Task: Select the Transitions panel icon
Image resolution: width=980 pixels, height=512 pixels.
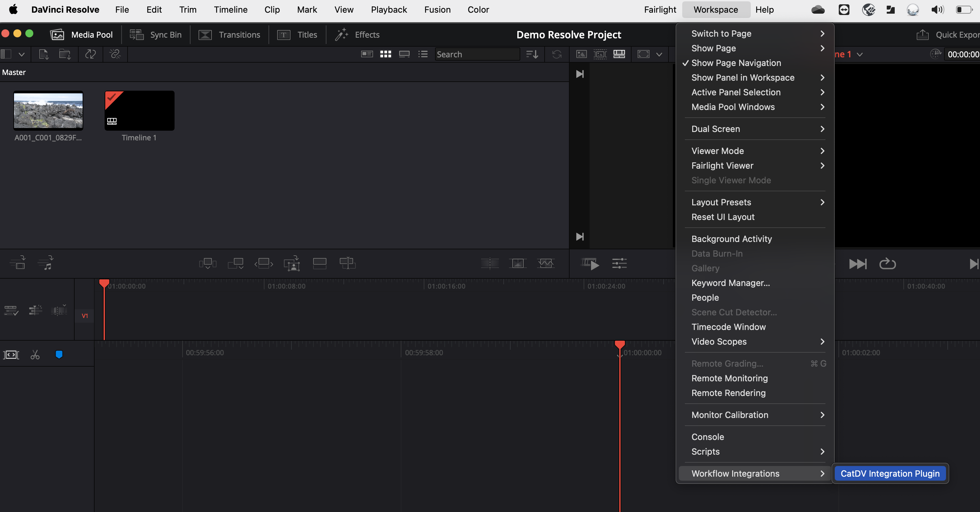Action: point(204,34)
